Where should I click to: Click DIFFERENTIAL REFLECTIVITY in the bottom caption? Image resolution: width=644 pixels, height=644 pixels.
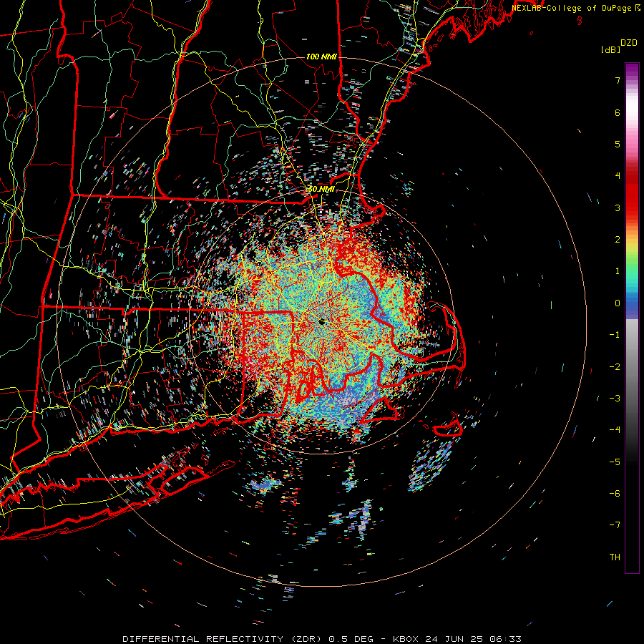coord(203,639)
